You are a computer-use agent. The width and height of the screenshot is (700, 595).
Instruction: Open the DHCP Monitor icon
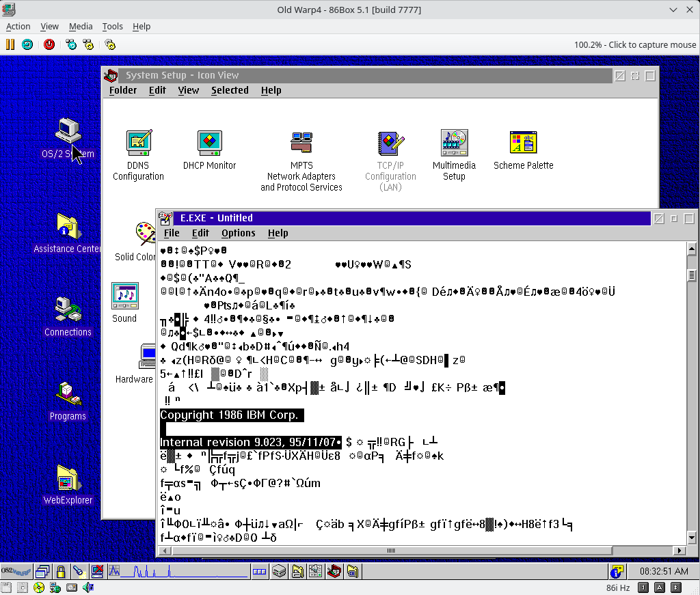tap(209, 143)
